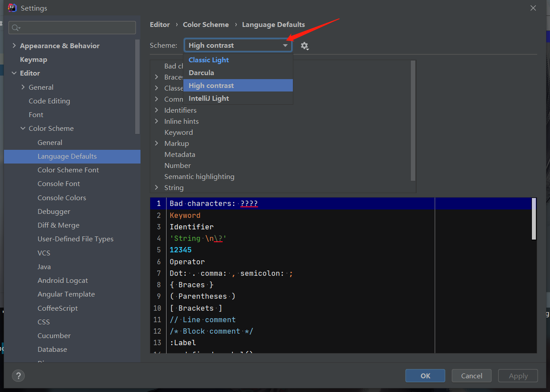Viewport: 550px width, 392px height.
Task: Click 'Identifier' line in preview
Action: pyautogui.click(x=192, y=227)
